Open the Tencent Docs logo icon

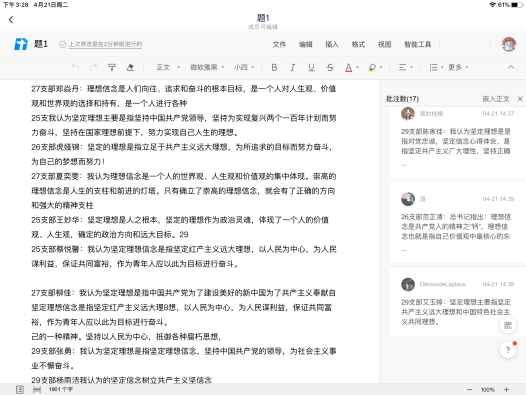point(21,44)
